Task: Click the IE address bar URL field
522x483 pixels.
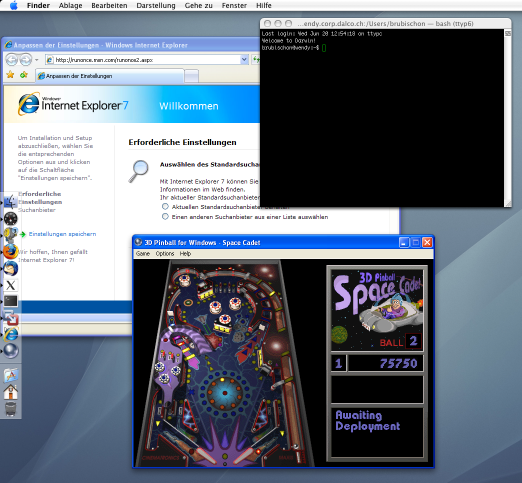Action: coord(143,60)
